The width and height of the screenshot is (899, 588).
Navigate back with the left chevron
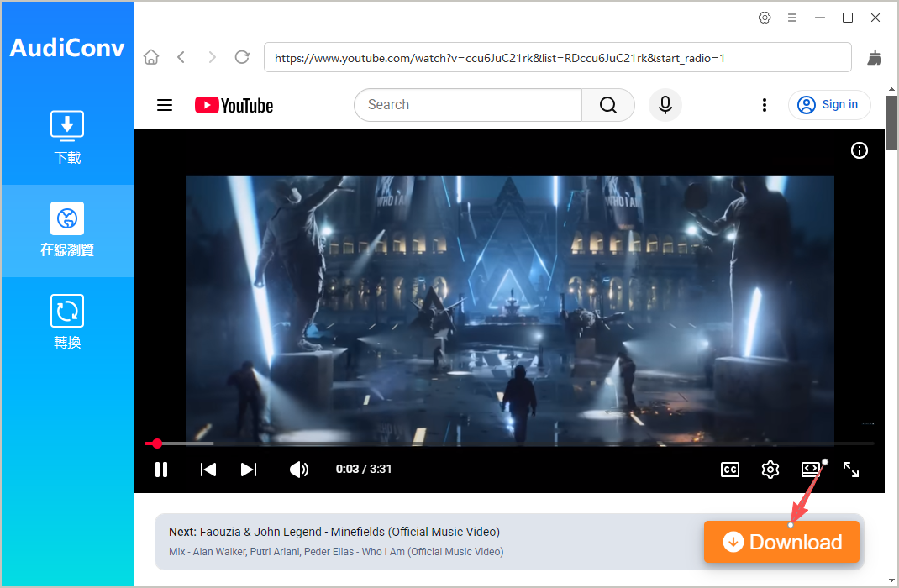(x=181, y=57)
